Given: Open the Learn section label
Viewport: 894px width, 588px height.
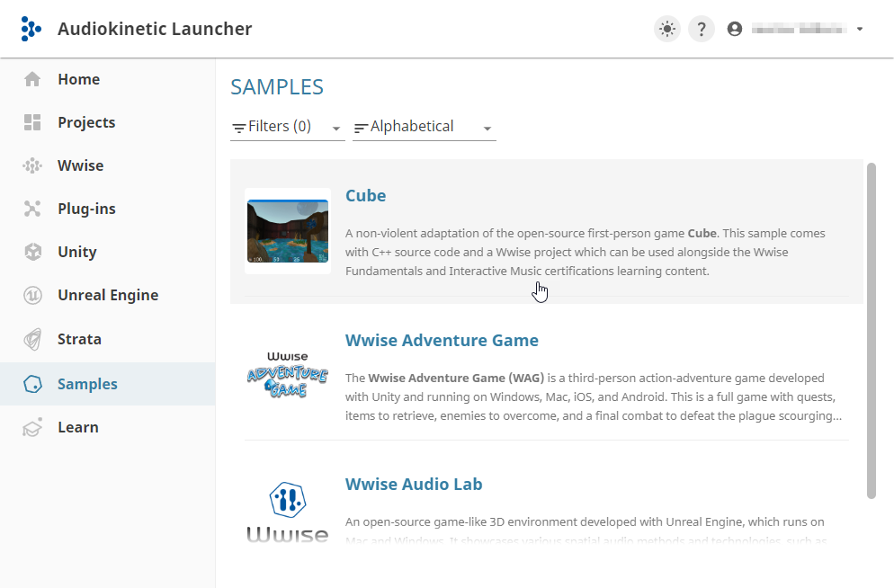Looking at the screenshot, I should point(78,427).
